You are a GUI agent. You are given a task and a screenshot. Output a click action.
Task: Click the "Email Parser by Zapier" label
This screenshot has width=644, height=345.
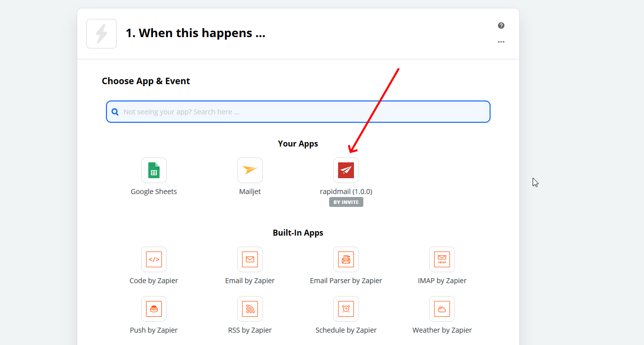[346, 281]
